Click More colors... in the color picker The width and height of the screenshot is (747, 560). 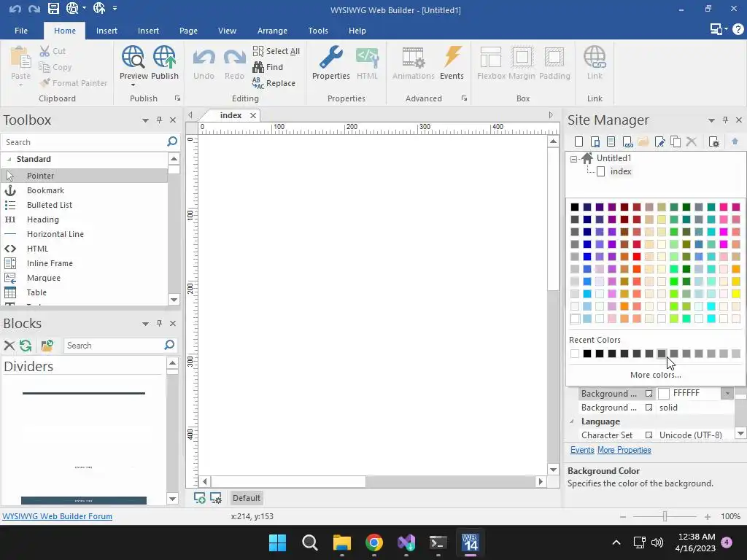tap(656, 375)
